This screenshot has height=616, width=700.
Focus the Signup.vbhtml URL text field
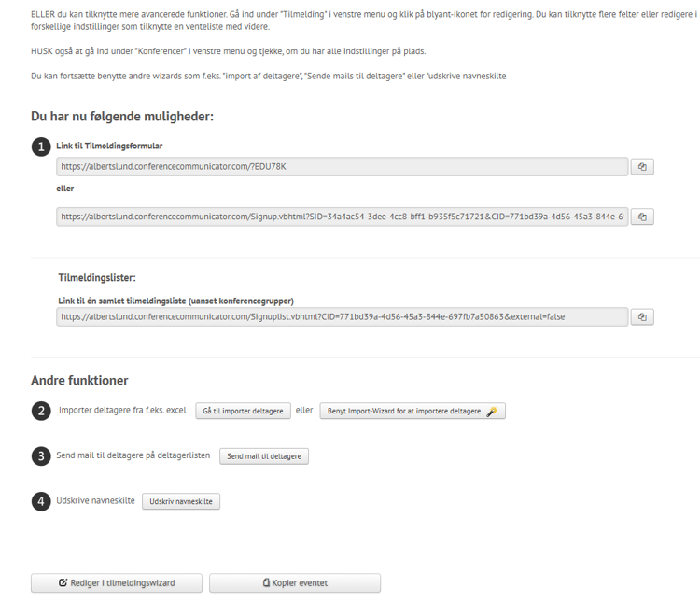pyautogui.click(x=342, y=217)
